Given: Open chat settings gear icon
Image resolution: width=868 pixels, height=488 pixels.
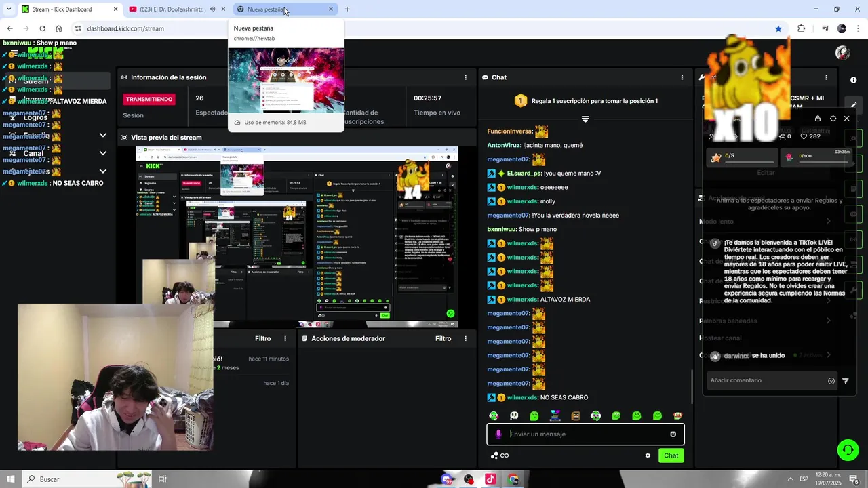Looking at the screenshot, I should click(x=648, y=455).
